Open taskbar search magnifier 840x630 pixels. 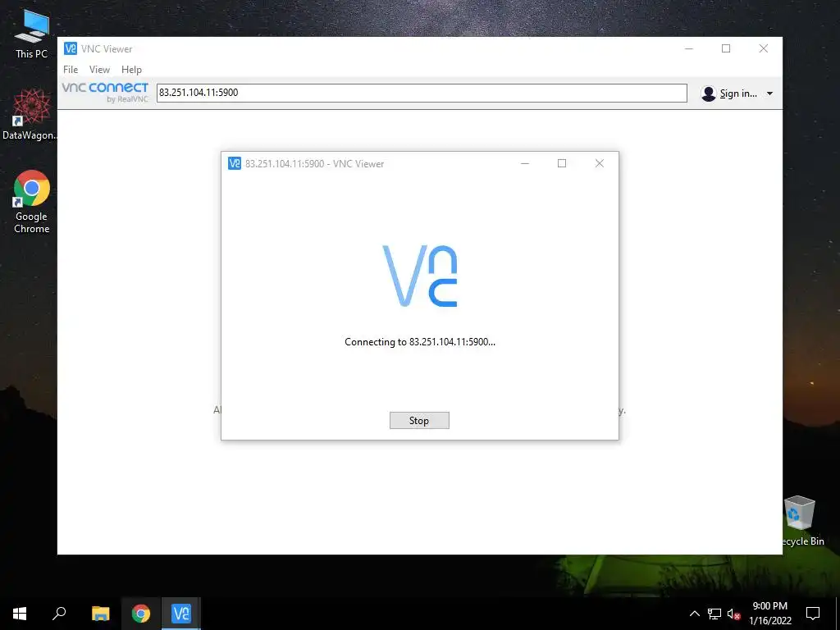(59, 614)
